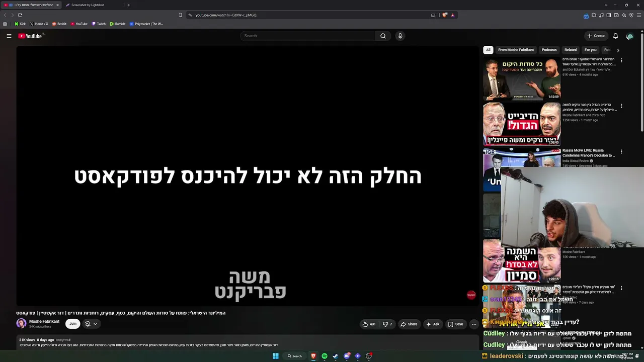The height and width of the screenshot is (362, 644).
Task: Click the Ask button
Action: 433,324
